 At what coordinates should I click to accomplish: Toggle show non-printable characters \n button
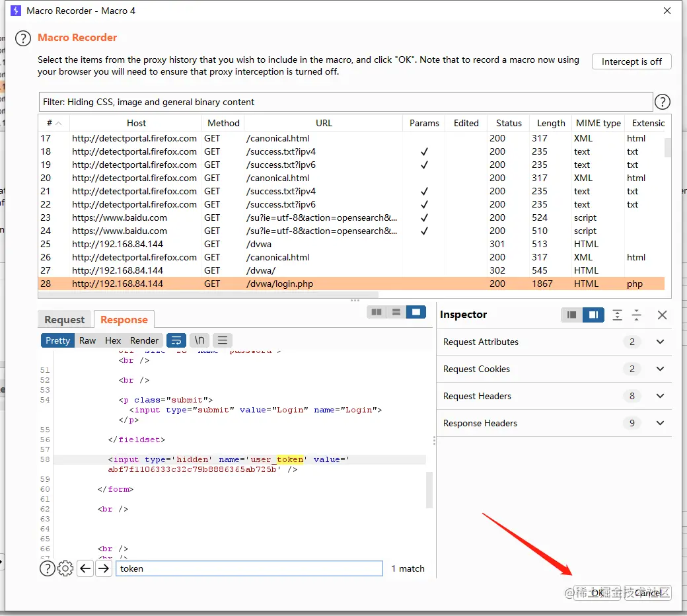[x=199, y=340]
